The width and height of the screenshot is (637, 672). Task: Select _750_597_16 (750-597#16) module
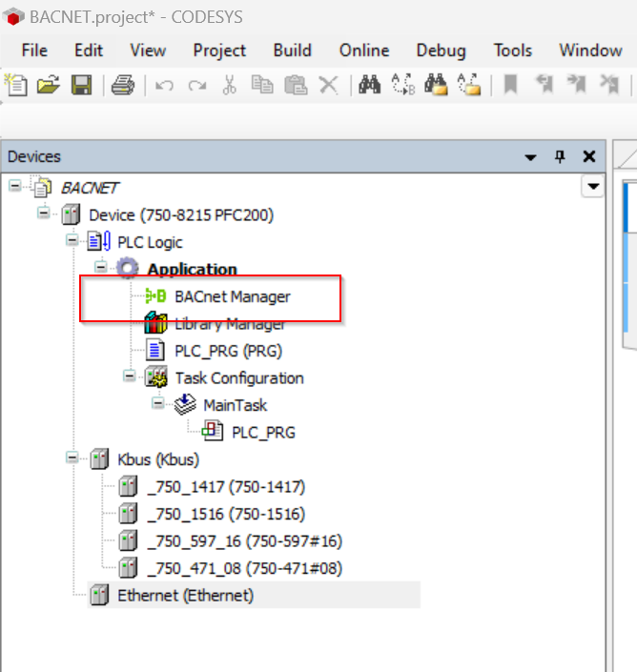pyautogui.click(x=244, y=541)
